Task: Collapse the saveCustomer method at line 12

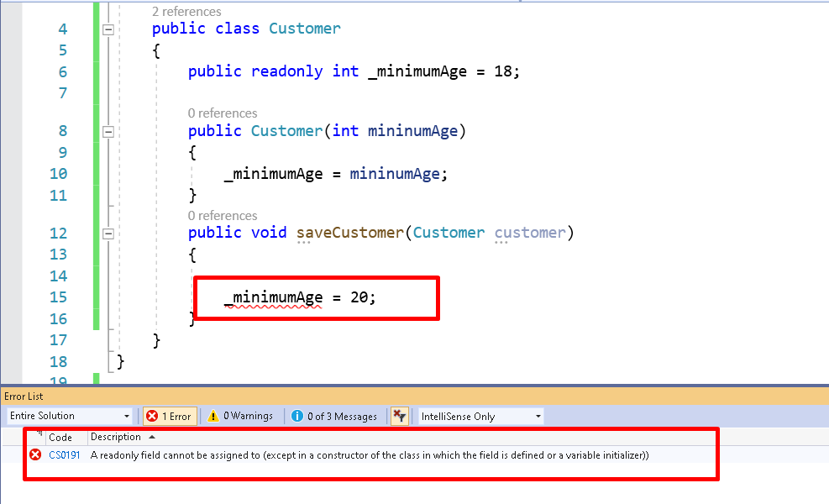Action: pos(108,233)
